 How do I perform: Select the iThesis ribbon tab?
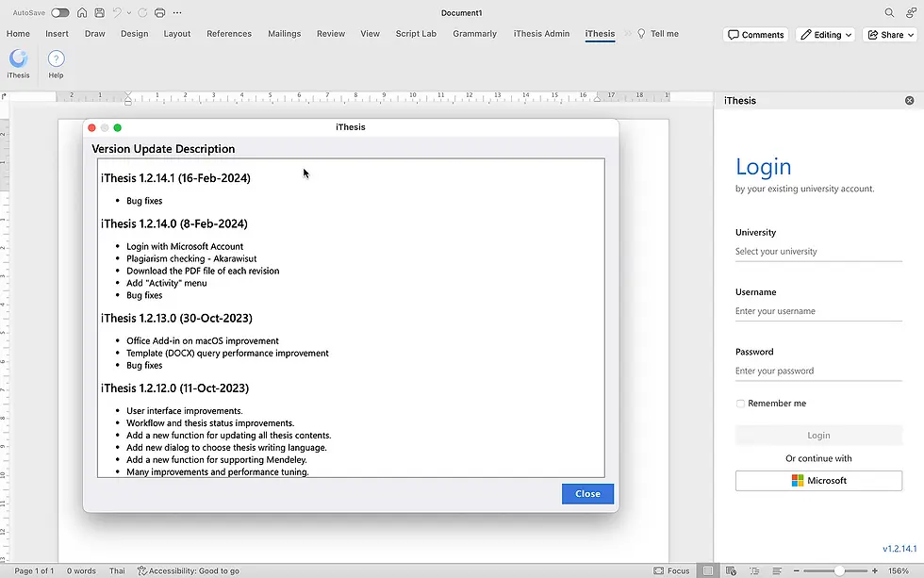click(600, 34)
